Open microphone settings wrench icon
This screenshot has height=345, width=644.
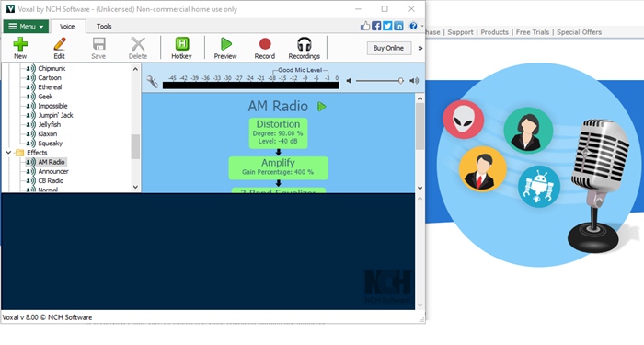tap(153, 81)
